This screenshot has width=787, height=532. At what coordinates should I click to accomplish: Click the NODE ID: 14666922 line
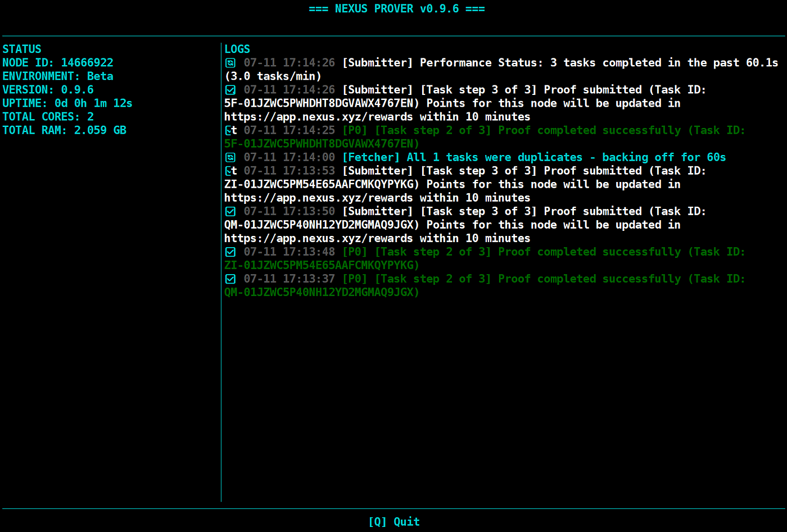tap(58, 62)
